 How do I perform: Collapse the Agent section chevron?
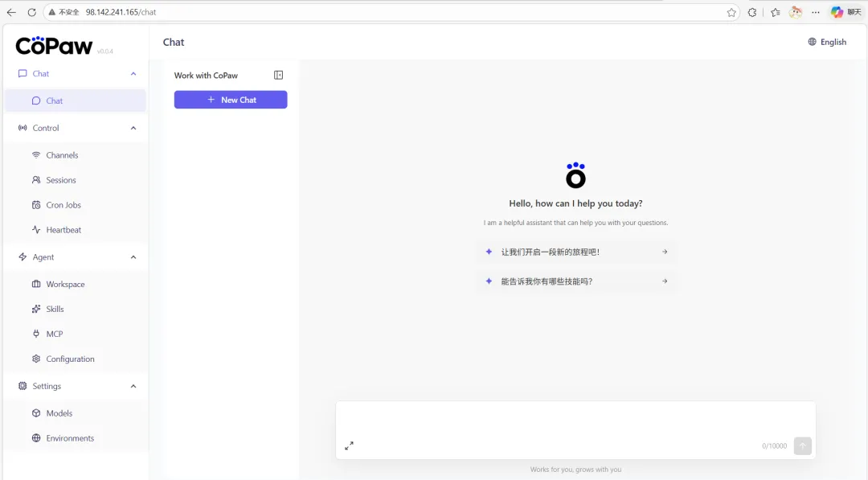[133, 257]
